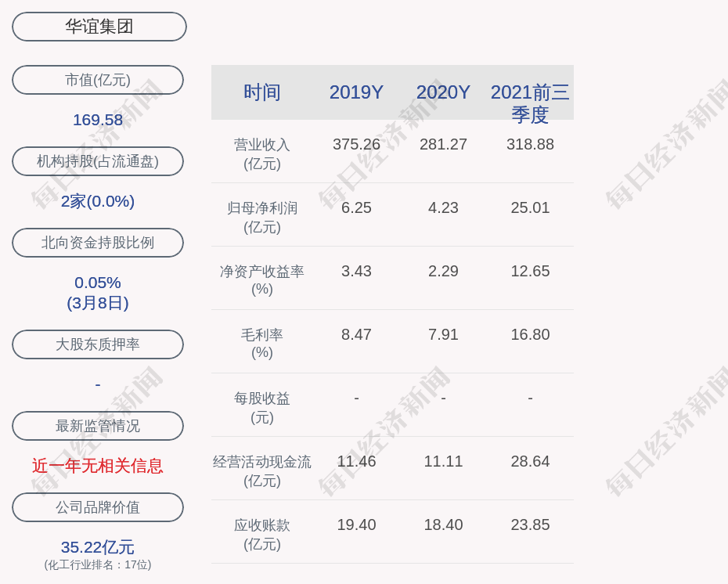Click the 318.88 revenue cell
Viewport: 728px width, 584px height.
pyautogui.click(x=530, y=144)
